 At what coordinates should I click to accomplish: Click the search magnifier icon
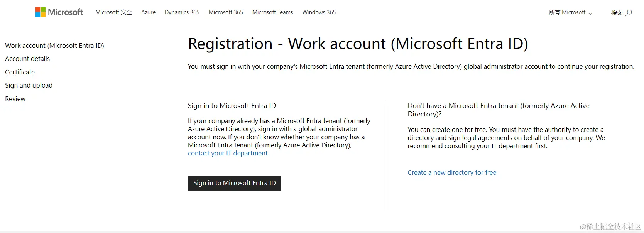[x=629, y=13]
